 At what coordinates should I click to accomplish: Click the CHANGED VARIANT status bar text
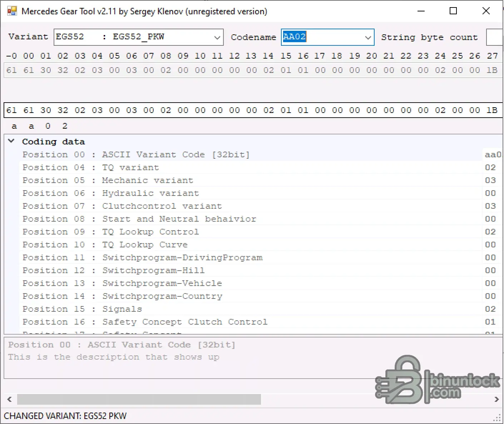pyautogui.click(x=65, y=416)
